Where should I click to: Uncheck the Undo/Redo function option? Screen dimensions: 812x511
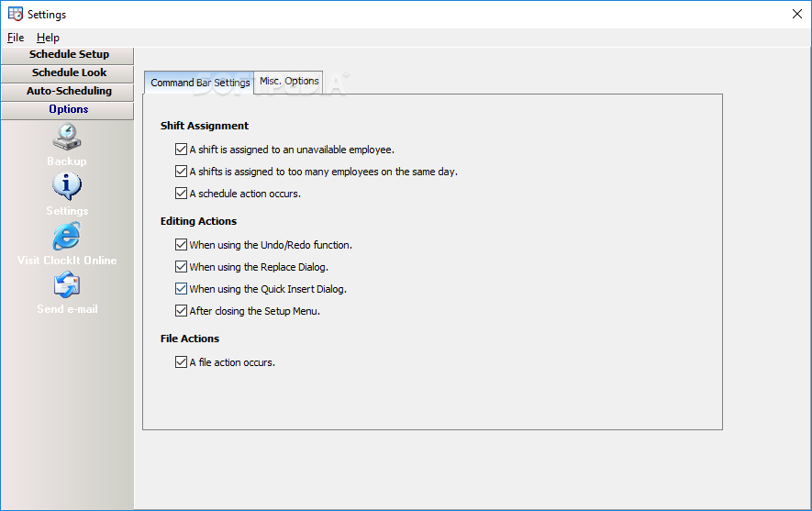(181, 245)
